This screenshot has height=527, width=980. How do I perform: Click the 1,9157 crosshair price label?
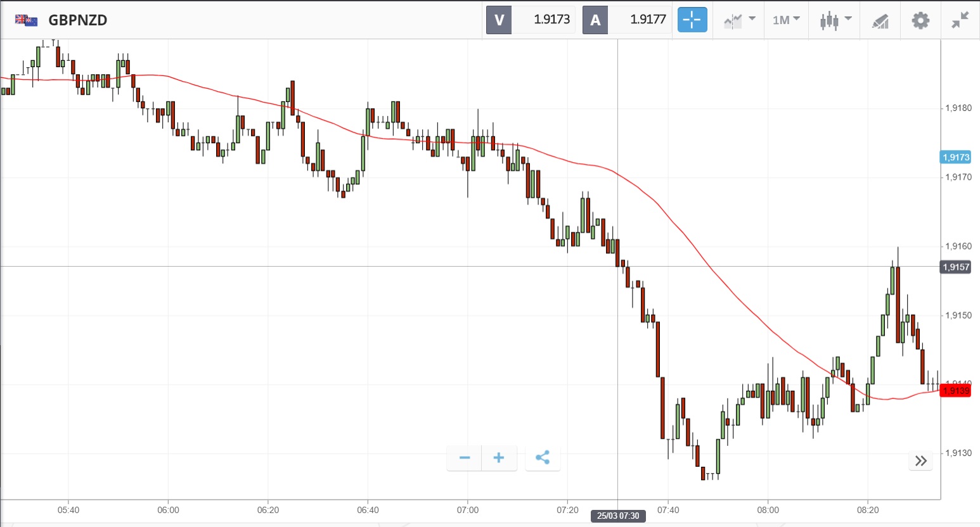click(x=955, y=267)
